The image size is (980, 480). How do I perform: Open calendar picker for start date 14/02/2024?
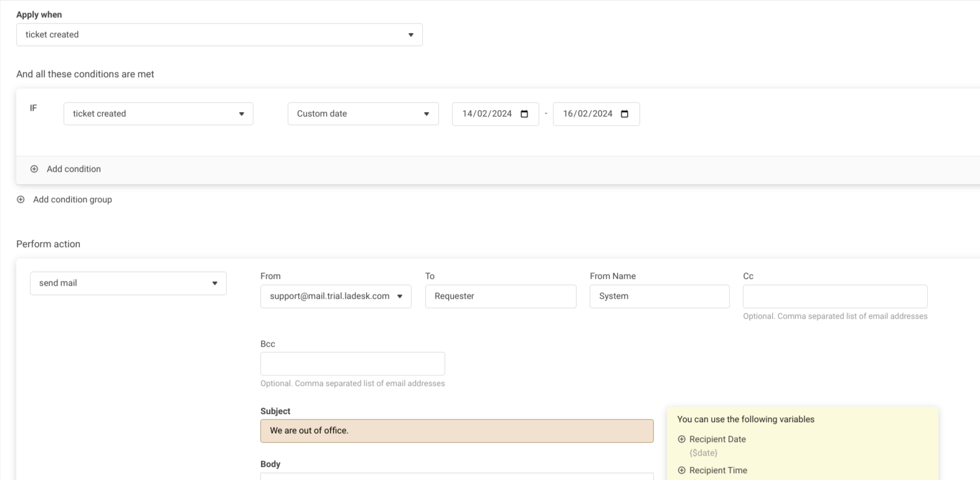(524, 114)
